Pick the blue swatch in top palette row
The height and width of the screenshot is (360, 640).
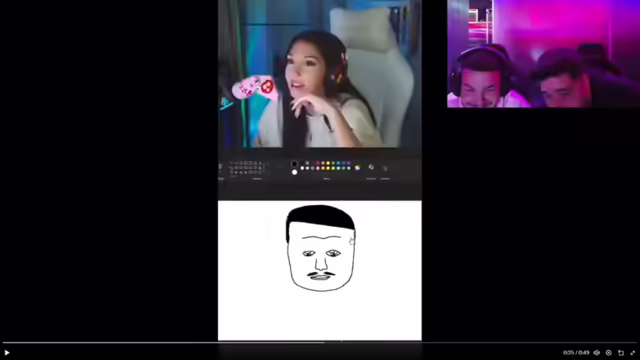(338, 163)
